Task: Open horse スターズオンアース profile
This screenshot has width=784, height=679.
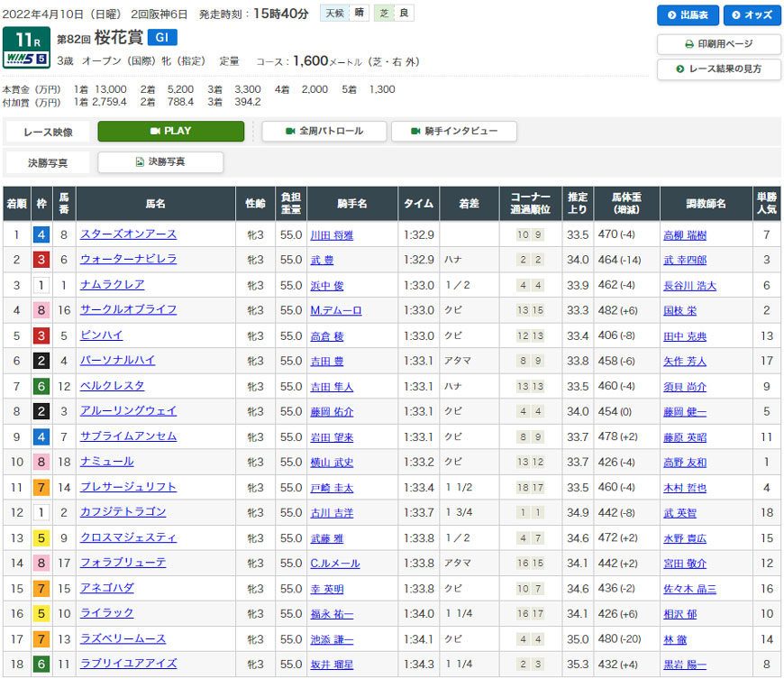Action: coord(128,234)
